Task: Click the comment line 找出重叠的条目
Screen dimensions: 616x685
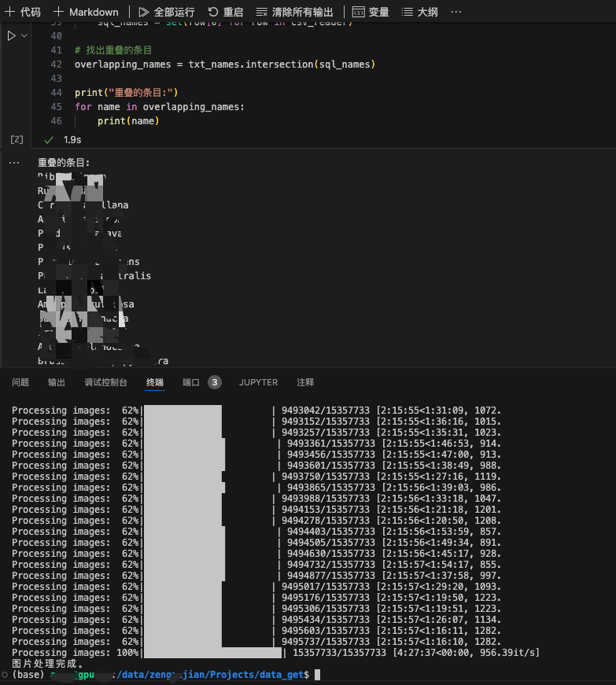Action: tap(113, 50)
